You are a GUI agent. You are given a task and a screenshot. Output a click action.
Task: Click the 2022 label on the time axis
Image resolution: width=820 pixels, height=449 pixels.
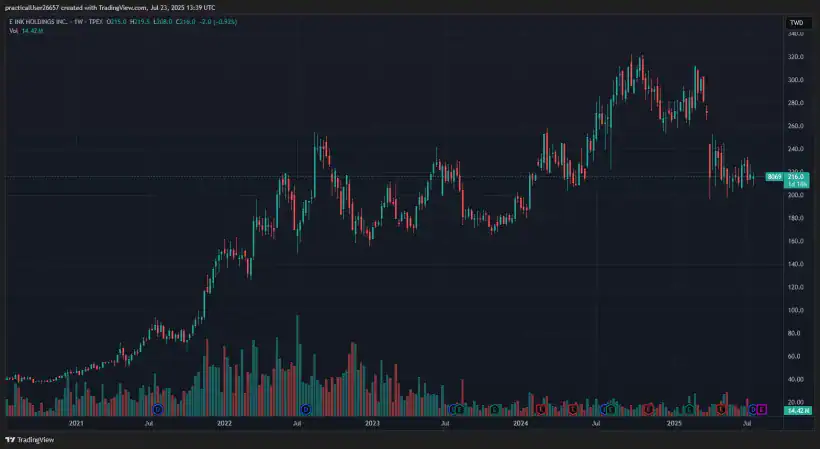(x=224, y=424)
